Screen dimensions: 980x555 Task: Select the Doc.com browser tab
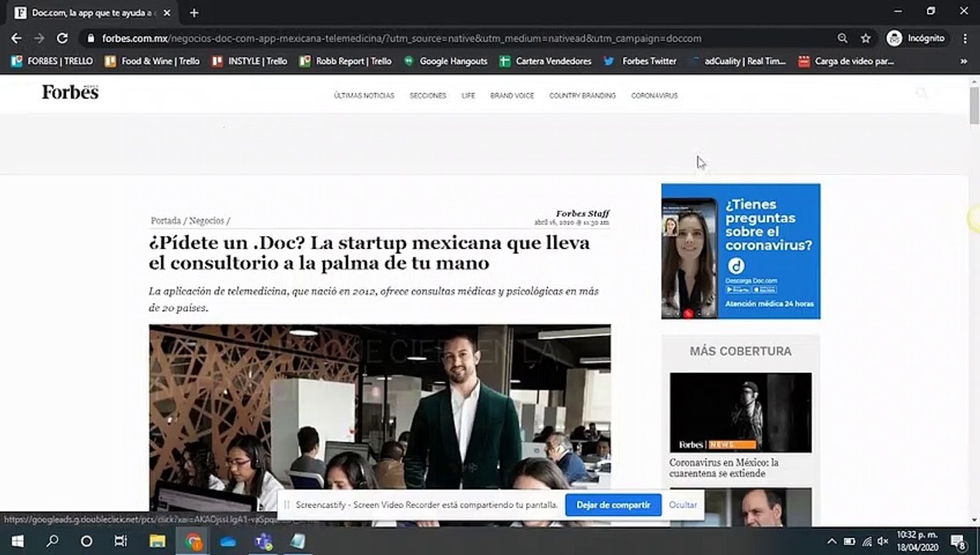(92, 12)
